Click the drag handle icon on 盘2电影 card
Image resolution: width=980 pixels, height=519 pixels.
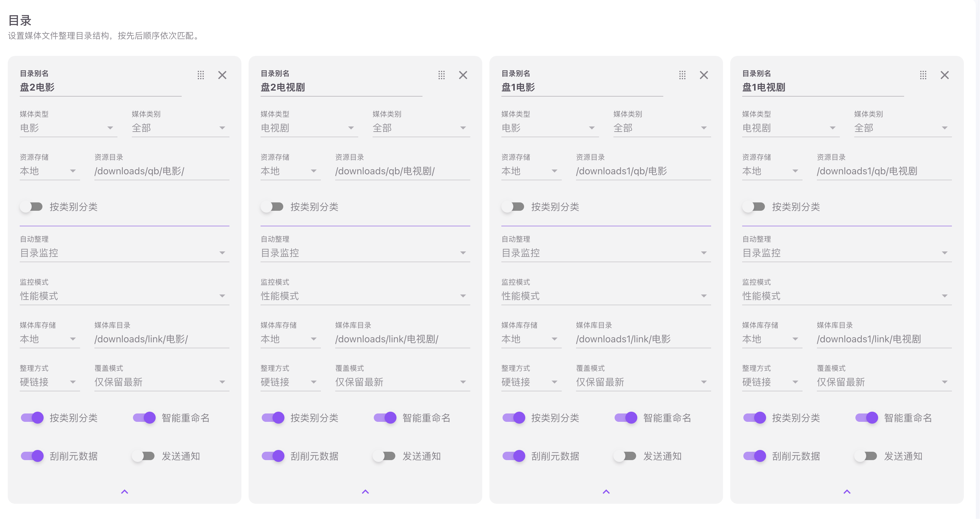pos(200,75)
